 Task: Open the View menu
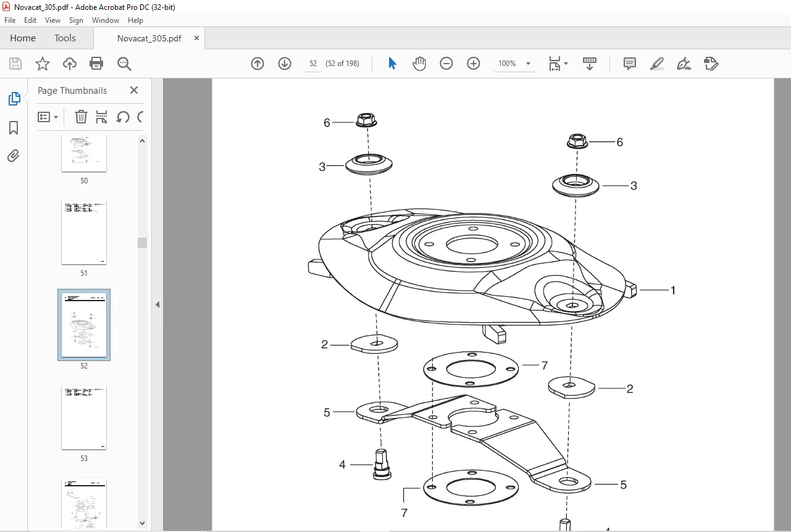53,20
